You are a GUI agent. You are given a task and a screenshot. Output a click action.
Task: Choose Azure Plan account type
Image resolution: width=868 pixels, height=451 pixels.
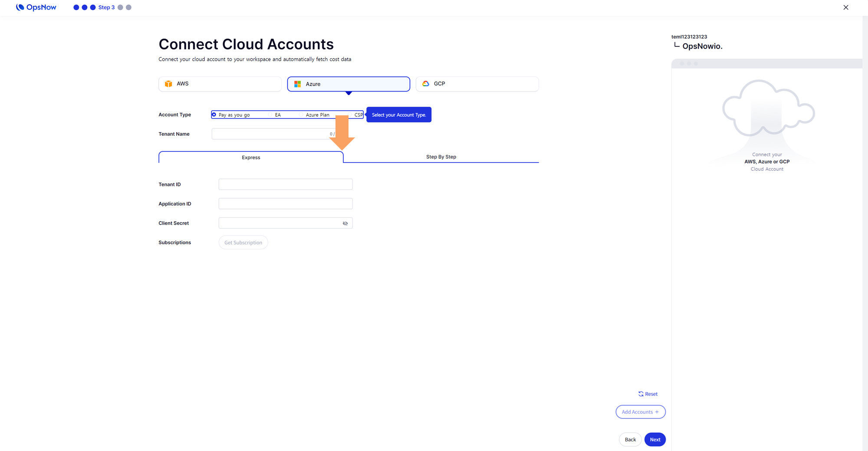click(x=301, y=115)
